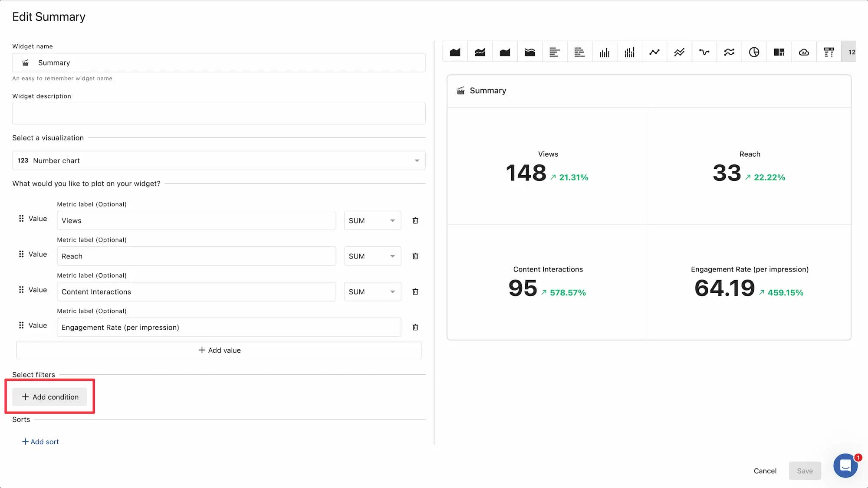Open the SUM aggregation dropdown for Reach

pyautogui.click(x=372, y=256)
